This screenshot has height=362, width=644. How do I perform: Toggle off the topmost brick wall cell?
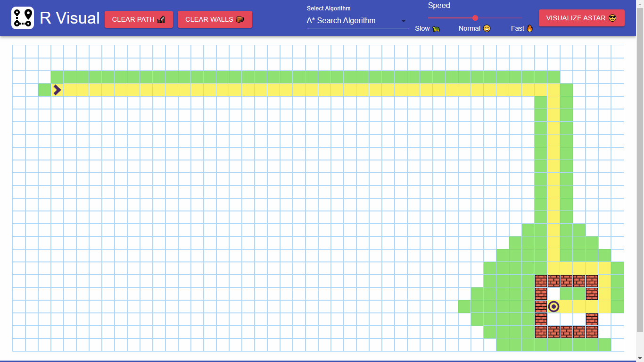pyautogui.click(x=540, y=281)
